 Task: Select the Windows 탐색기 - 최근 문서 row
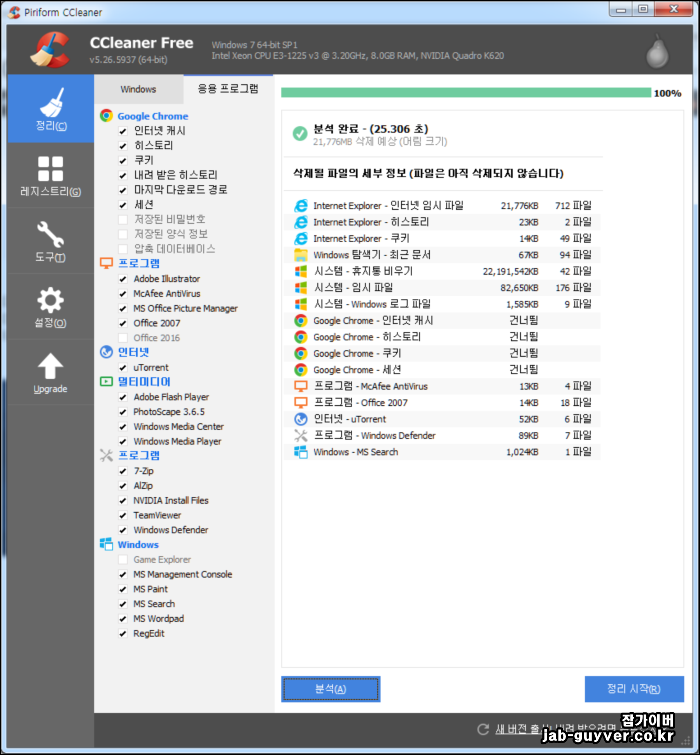(442, 255)
